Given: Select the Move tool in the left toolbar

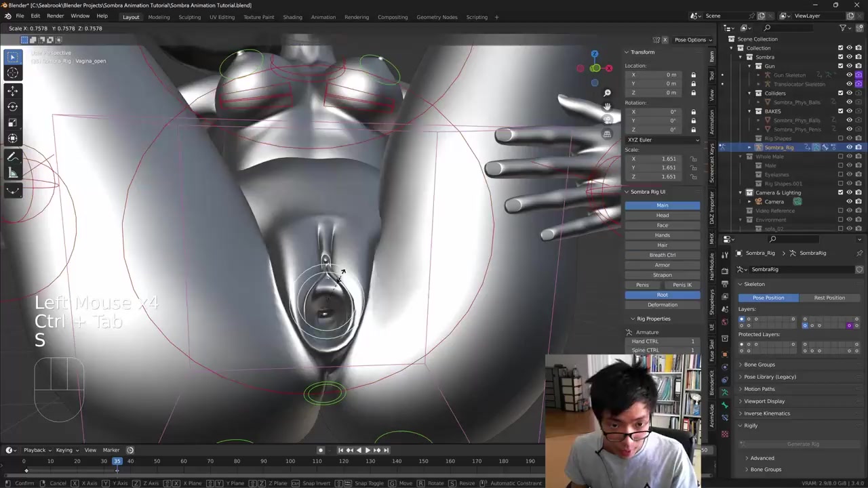Looking at the screenshot, I should pos(13,90).
